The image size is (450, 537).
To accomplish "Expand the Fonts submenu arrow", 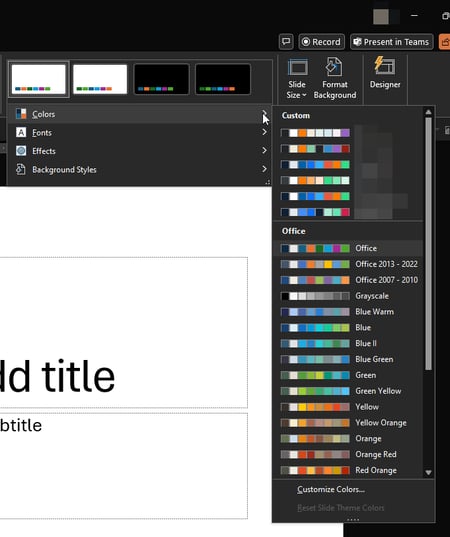I will [x=264, y=132].
